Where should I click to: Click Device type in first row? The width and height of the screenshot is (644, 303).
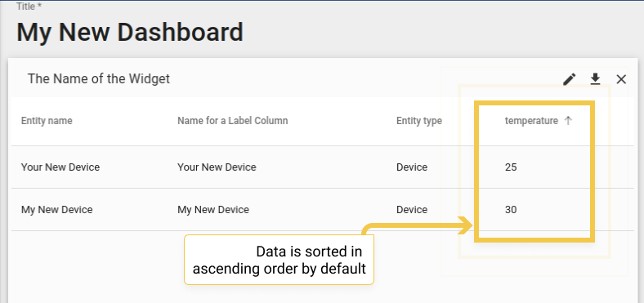[412, 167]
